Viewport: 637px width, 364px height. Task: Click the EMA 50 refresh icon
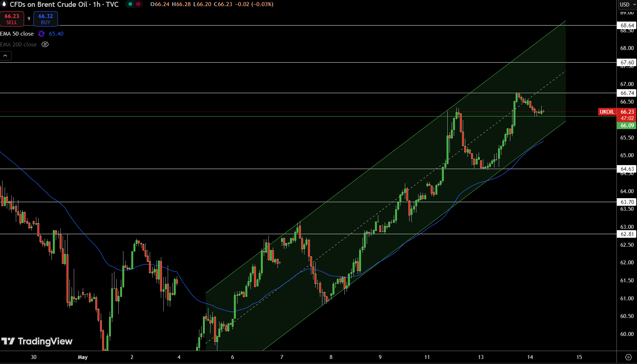pos(41,34)
